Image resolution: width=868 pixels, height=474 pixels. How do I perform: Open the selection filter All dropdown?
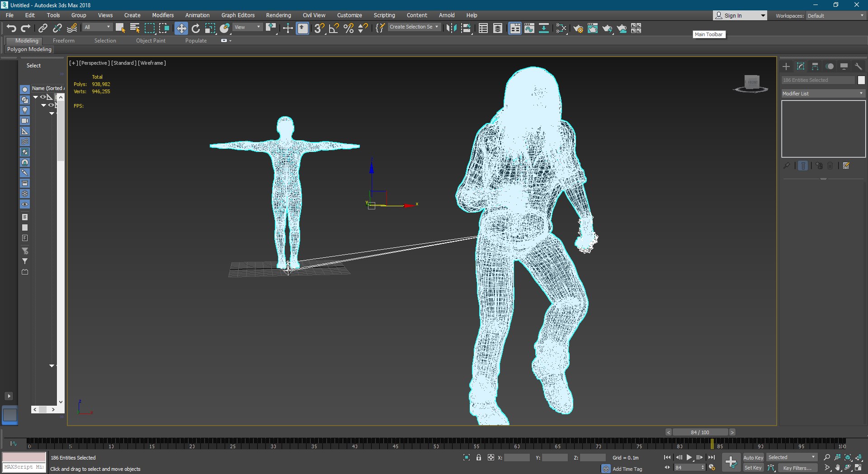pos(97,27)
